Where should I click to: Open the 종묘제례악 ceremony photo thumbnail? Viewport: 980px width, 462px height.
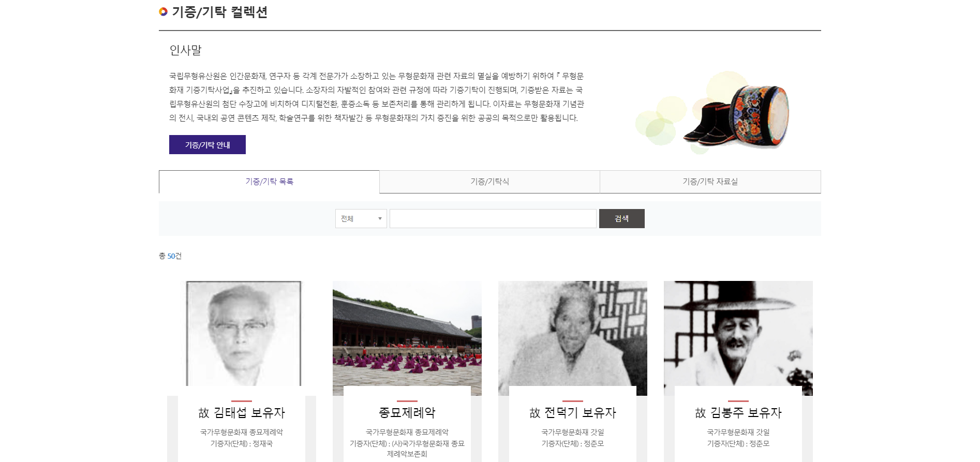tap(407, 334)
